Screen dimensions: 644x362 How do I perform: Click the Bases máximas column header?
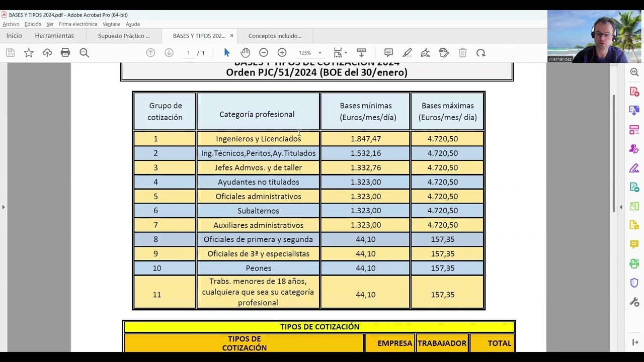coord(447,112)
